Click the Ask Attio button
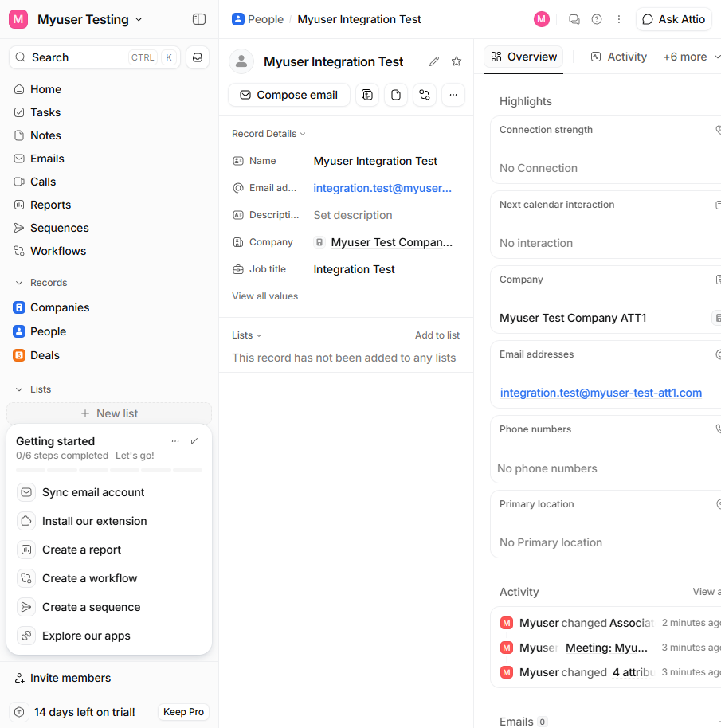 [674, 19]
